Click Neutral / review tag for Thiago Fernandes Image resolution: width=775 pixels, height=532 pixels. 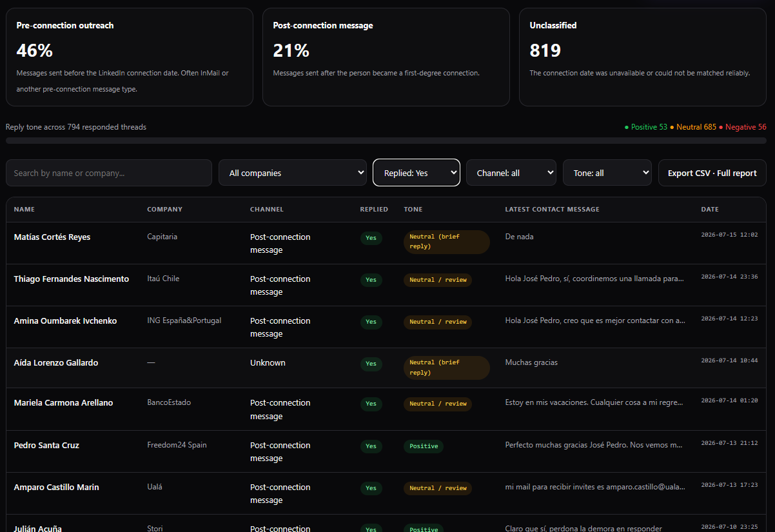[x=438, y=280]
